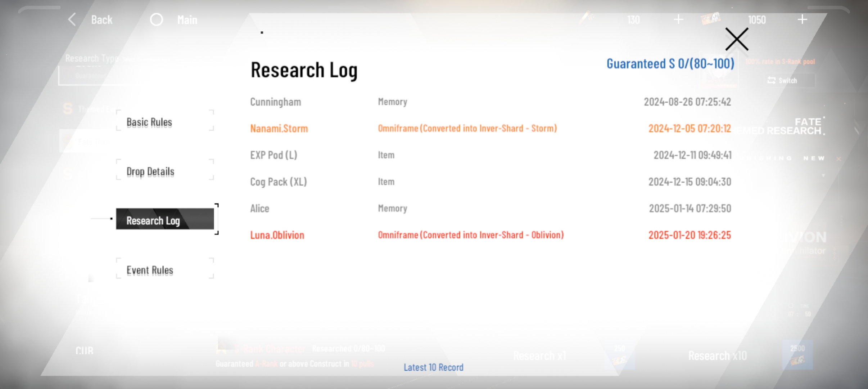Click the ticket currency icon beside 1050
Viewport: 868px width, 389px height.
(x=711, y=19)
